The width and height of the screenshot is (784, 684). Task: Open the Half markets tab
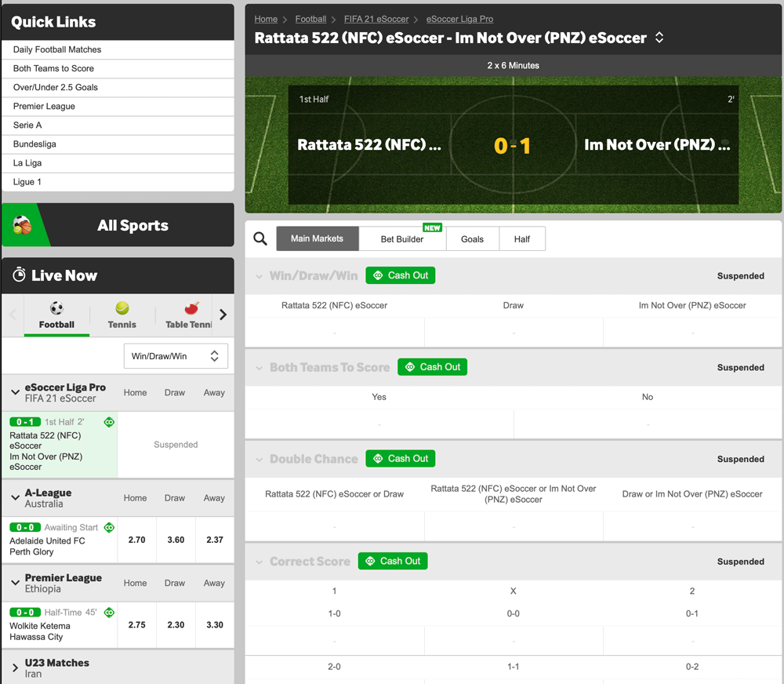(522, 239)
